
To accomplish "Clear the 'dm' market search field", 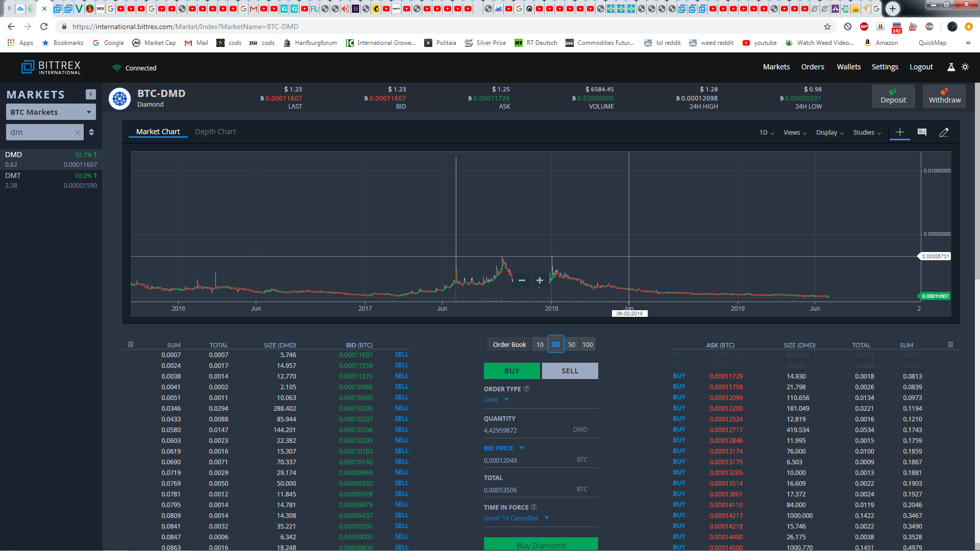I will click(x=78, y=133).
